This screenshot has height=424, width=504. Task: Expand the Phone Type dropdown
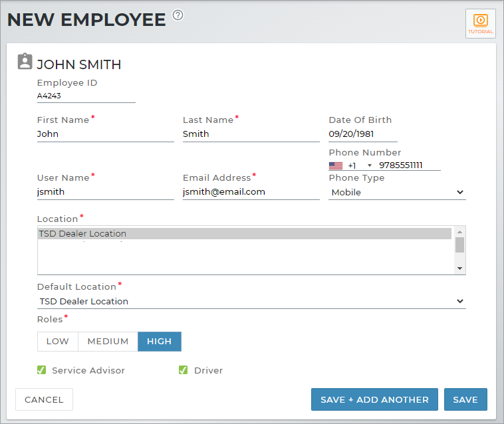[x=397, y=192]
